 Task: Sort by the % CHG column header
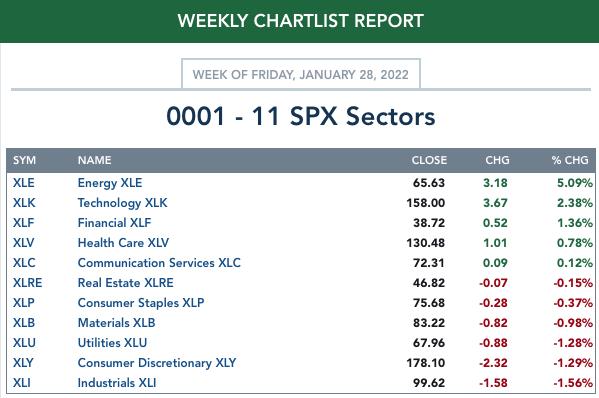pyautogui.click(x=570, y=160)
